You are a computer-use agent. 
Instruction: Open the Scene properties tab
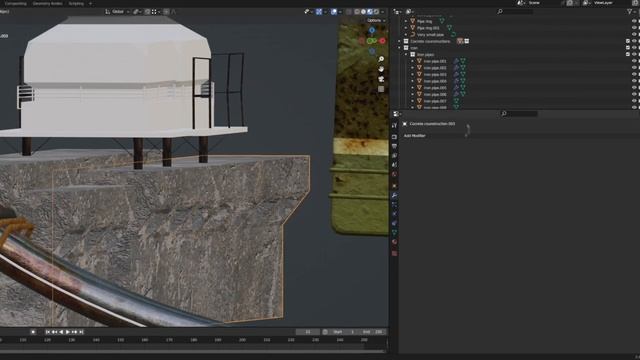394,165
